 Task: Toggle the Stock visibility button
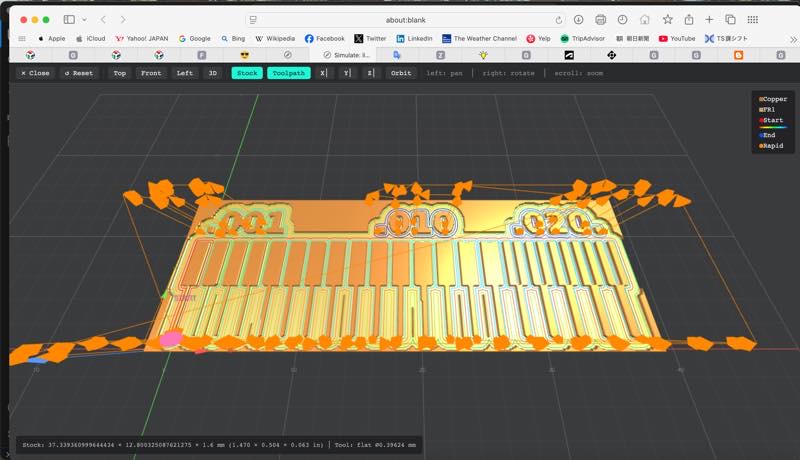tap(246, 73)
